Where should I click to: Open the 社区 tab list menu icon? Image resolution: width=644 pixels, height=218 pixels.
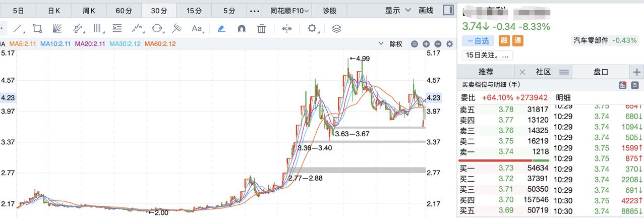point(564,72)
